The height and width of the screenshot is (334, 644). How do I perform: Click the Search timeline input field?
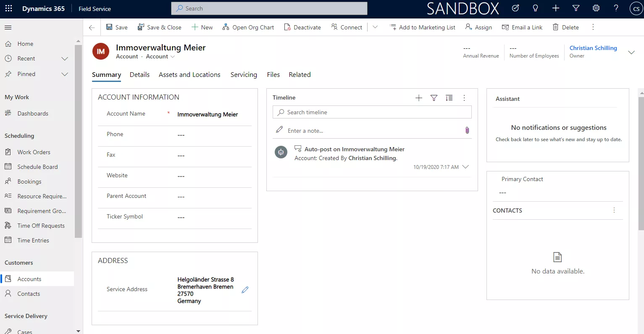tap(372, 112)
